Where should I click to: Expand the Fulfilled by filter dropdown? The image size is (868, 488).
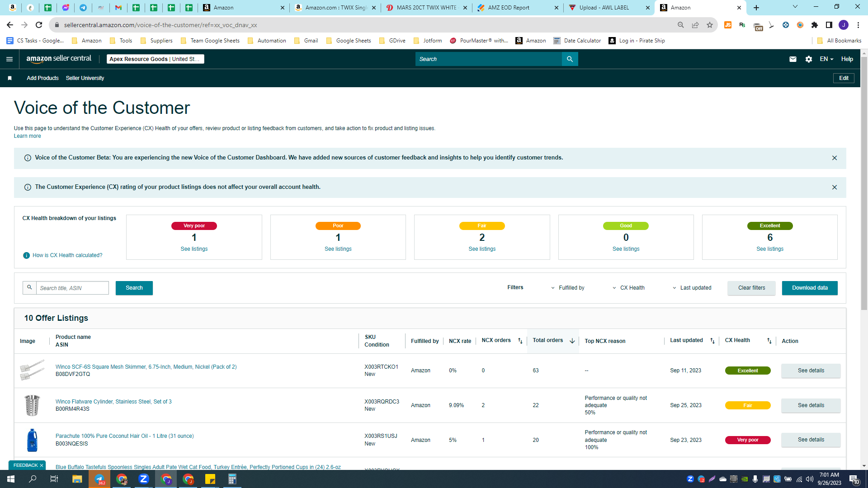(567, 288)
